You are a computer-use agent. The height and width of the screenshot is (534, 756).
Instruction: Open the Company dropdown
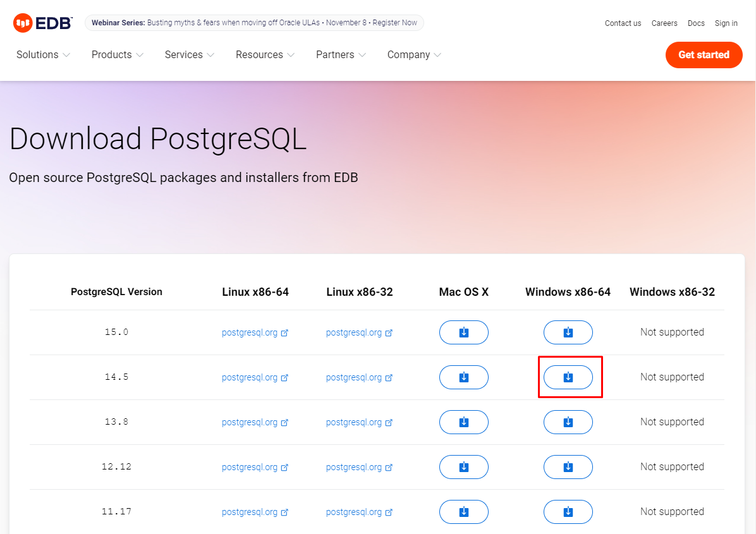pos(414,54)
